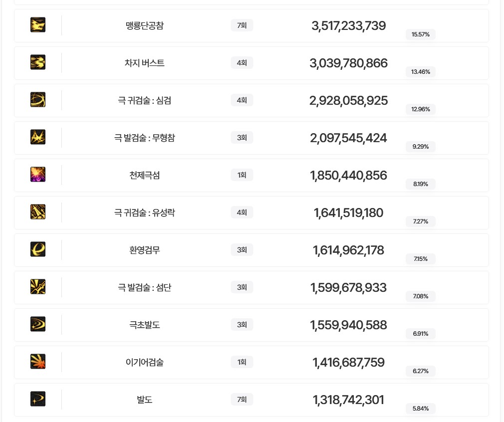Click the 15.57% damage share badge

421,34
